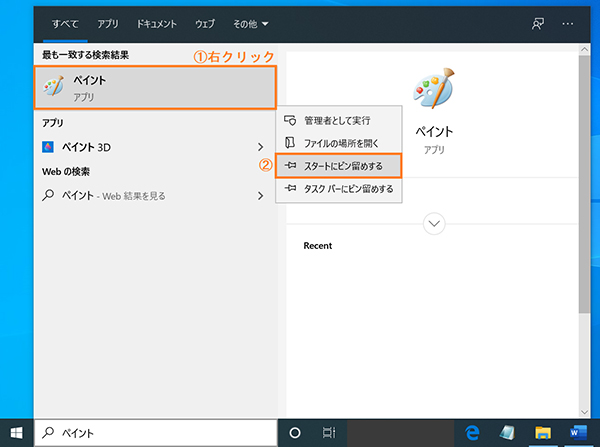Open ペイント Web 結果を見る search
The height and width of the screenshot is (447, 600).
coord(145,196)
